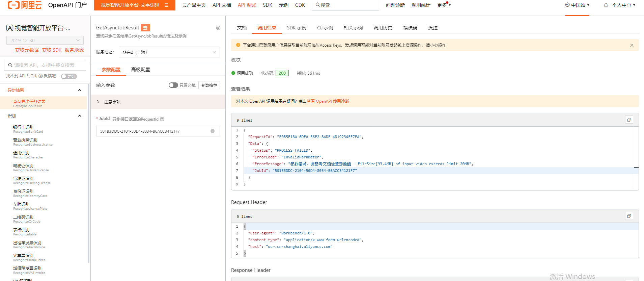Open the 服务地址 region dropdown
The image size is (644, 281).
click(169, 52)
